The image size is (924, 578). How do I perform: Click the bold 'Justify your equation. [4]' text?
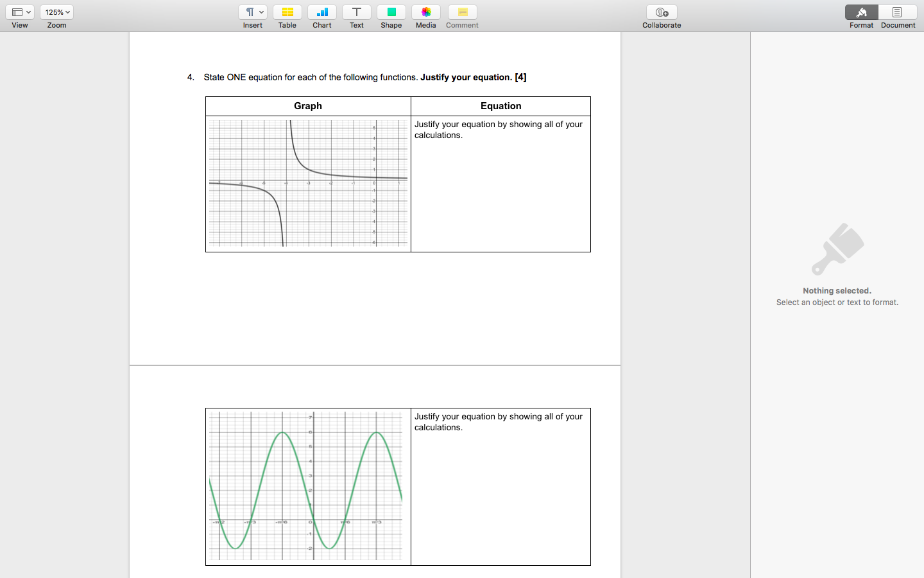pos(474,77)
